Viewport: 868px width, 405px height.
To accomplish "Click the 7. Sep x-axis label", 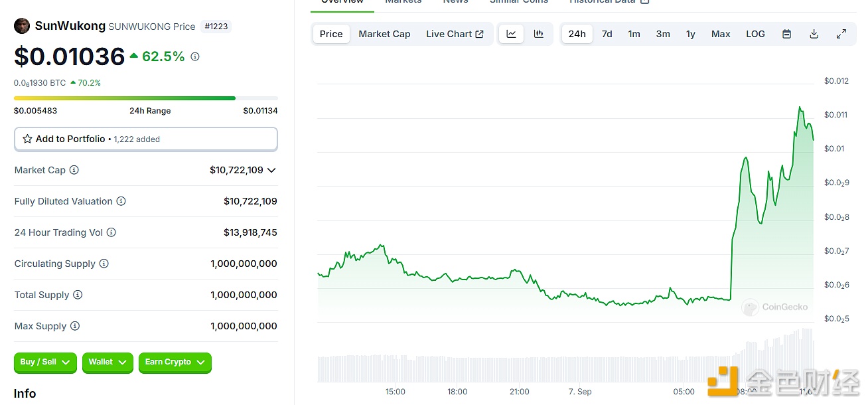I will pos(579,392).
